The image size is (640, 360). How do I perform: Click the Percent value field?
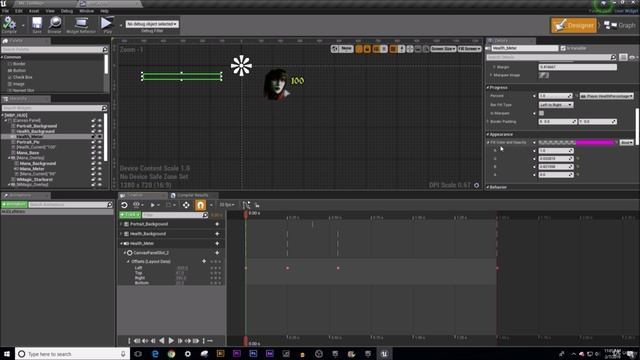coord(555,96)
